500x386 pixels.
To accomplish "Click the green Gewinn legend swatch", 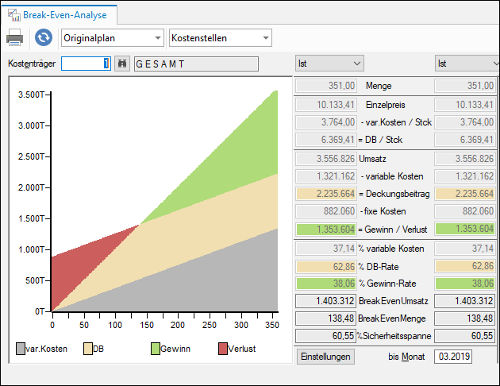I will [x=155, y=349].
